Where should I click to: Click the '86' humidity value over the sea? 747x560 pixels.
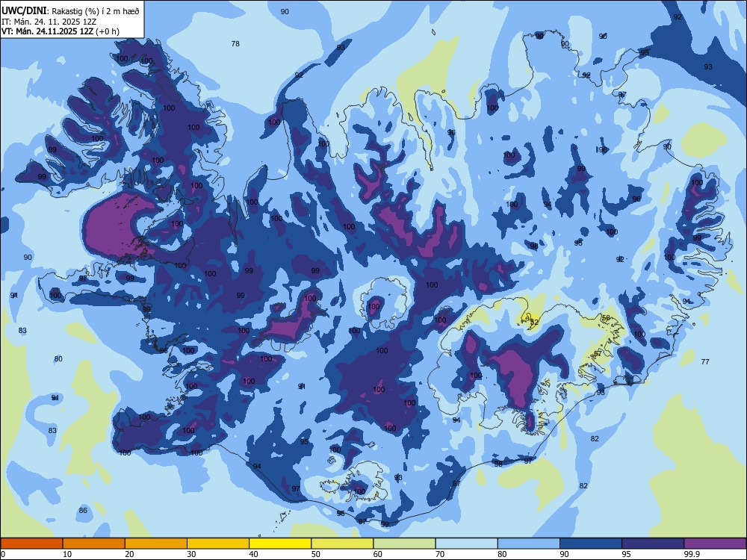tap(83, 511)
